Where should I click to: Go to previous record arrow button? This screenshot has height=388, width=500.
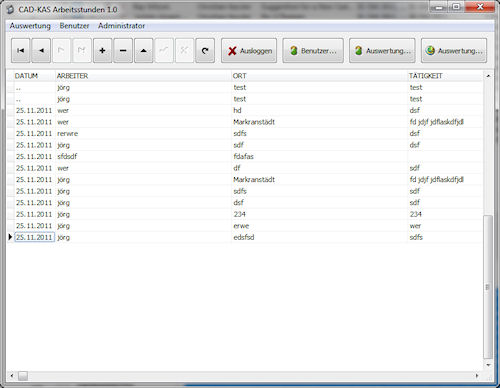click(41, 51)
